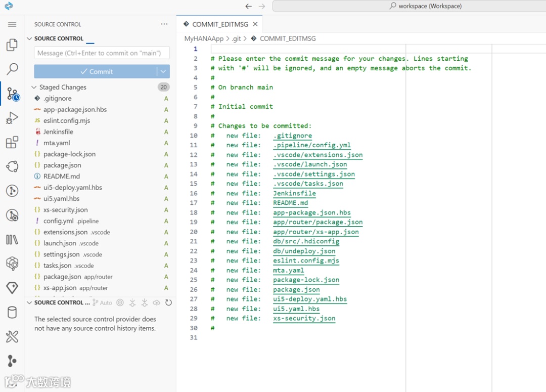Open the Search view icon

click(x=12, y=69)
